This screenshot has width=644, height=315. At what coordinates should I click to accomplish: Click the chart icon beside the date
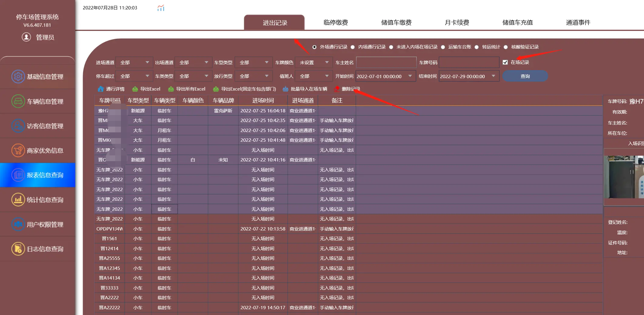(161, 8)
